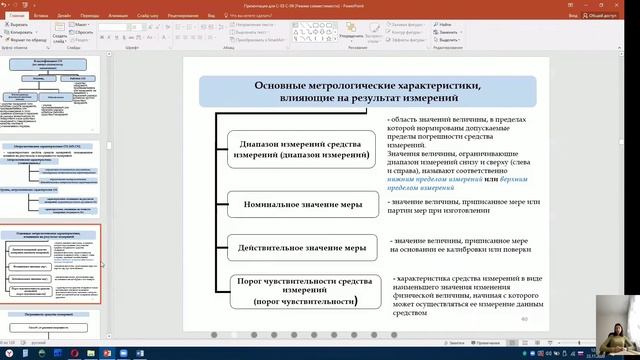Image resolution: width=640 pixels, height=360 pixels.
Task: Center the text
Action: coord(186,37)
